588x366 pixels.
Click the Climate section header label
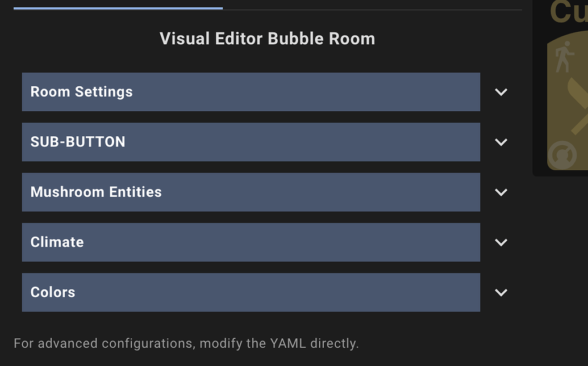(x=57, y=242)
